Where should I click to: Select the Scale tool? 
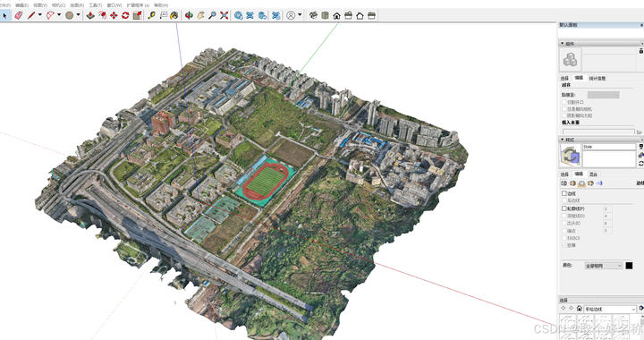(138, 15)
